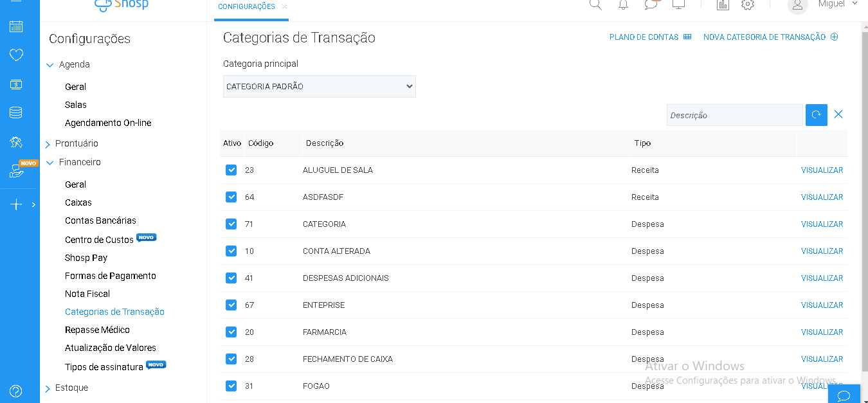Click the notifications bell icon
Image resolution: width=868 pixels, height=403 pixels.
[x=622, y=4]
